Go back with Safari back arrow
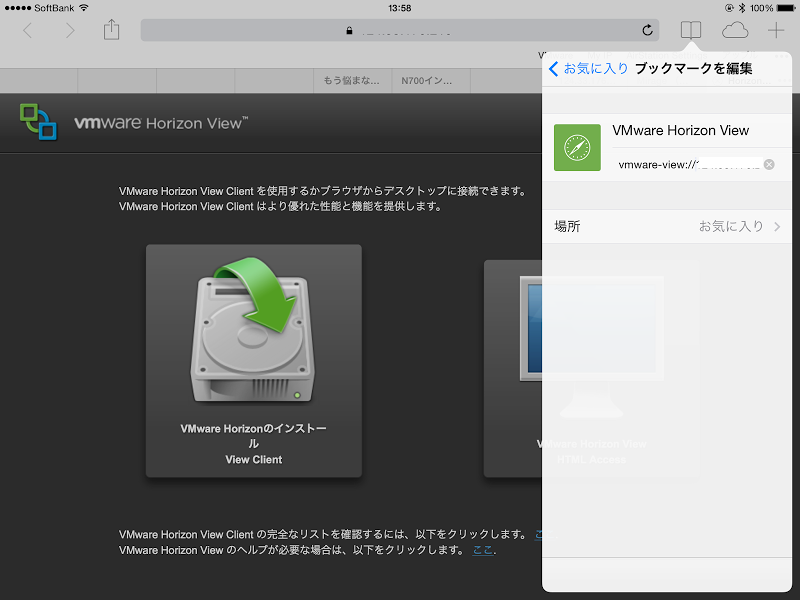The width and height of the screenshot is (800, 600). [x=28, y=31]
